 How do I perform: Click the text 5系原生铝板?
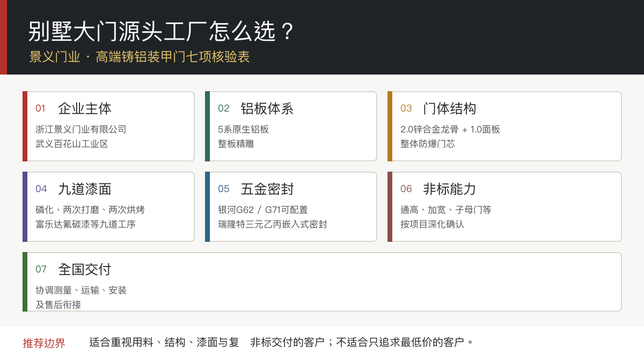(243, 129)
